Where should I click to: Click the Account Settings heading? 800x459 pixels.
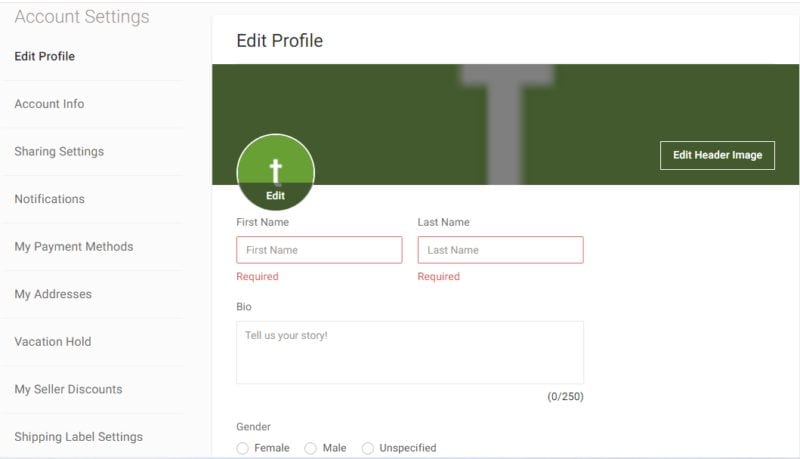[x=82, y=17]
